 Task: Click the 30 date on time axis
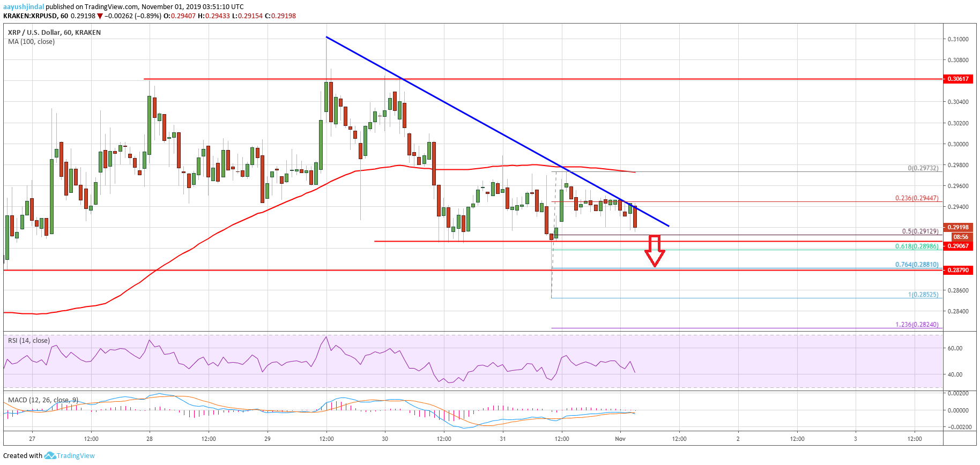pos(385,439)
